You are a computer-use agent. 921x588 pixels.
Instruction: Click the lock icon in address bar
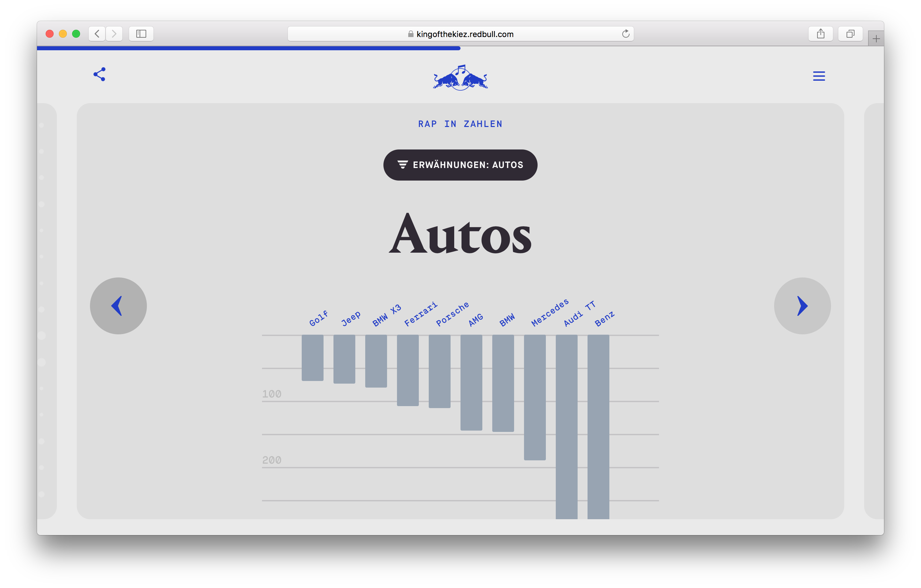tap(411, 34)
